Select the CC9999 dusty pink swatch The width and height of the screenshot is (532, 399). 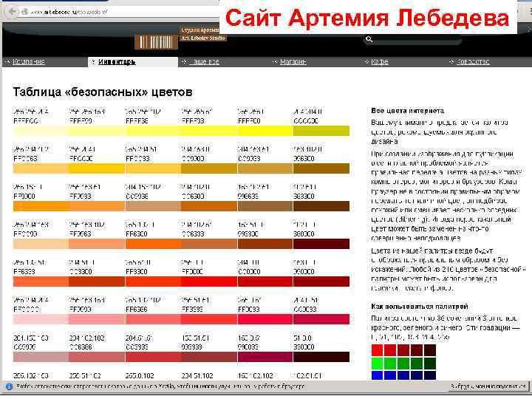pos(41,357)
